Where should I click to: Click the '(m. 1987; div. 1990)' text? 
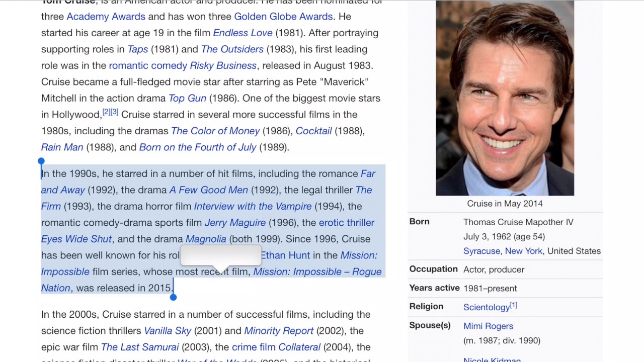[x=502, y=340]
